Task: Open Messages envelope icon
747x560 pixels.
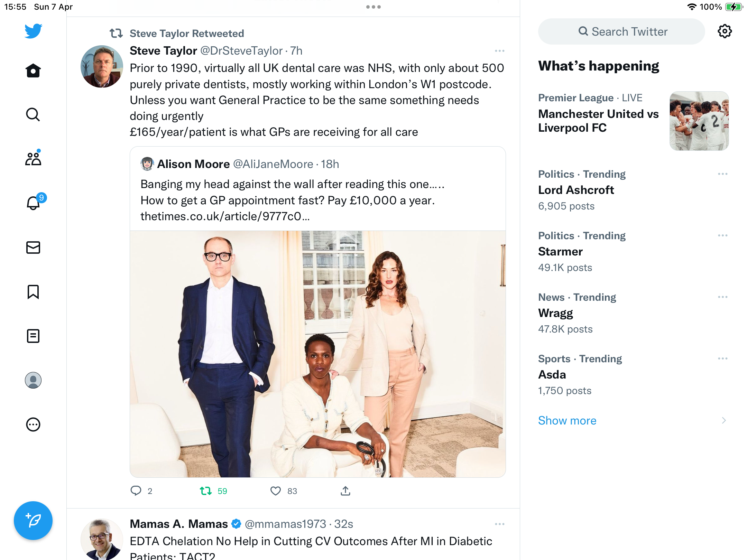Action: point(33,248)
